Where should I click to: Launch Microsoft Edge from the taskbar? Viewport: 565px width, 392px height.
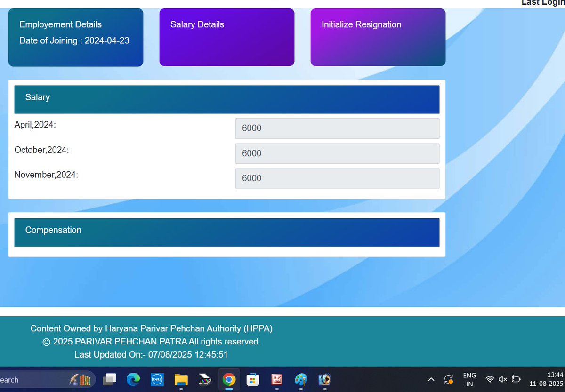tap(133, 379)
